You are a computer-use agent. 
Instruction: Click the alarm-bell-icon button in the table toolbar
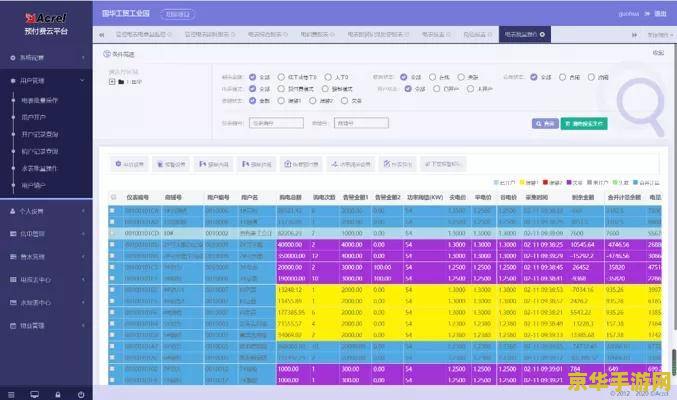click(171, 164)
